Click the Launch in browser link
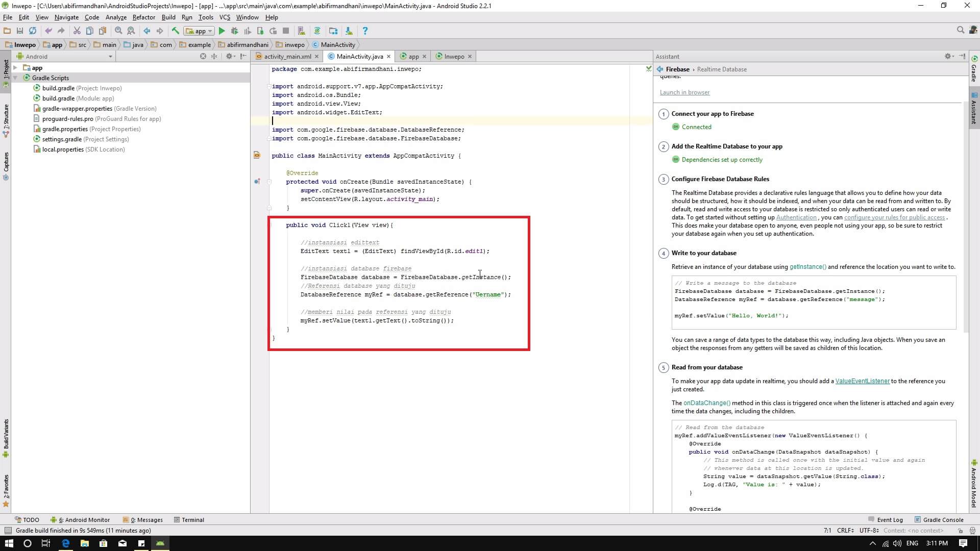980x551 pixels. pyautogui.click(x=684, y=92)
